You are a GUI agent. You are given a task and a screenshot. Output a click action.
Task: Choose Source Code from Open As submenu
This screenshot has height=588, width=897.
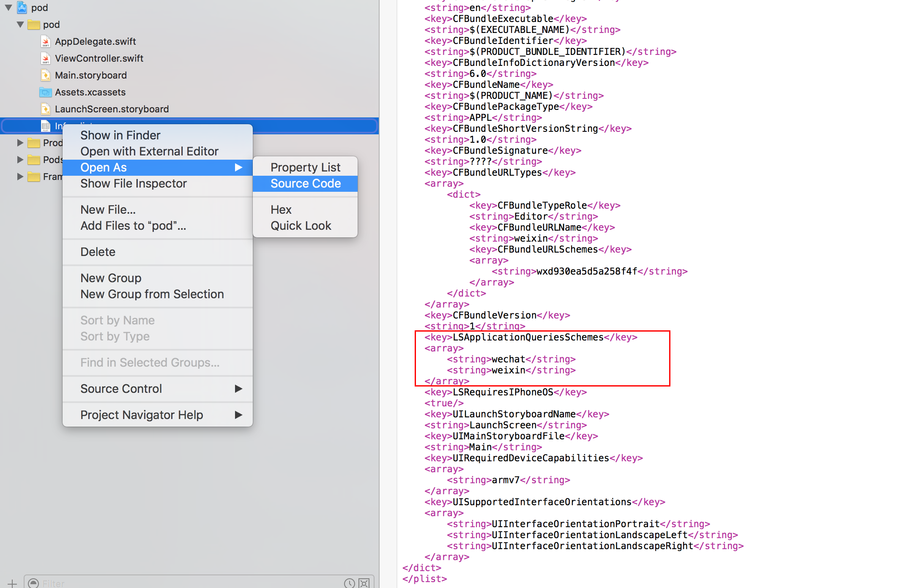pos(305,183)
